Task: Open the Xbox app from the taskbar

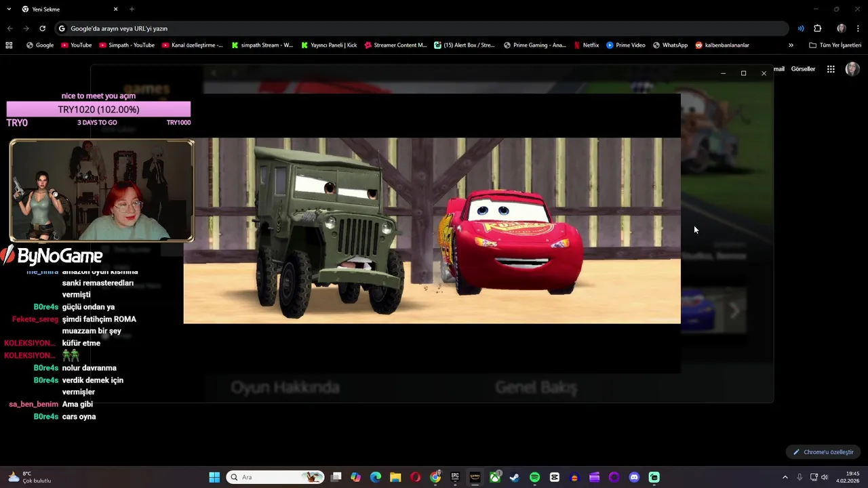Action: pyautogui.click(x=495, y=477)
